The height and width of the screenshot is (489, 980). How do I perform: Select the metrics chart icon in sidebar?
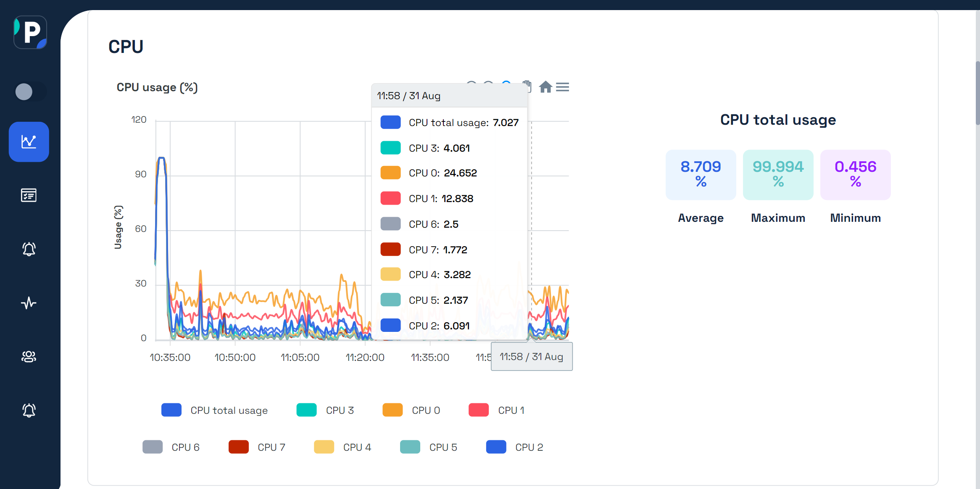pos(29,142)
